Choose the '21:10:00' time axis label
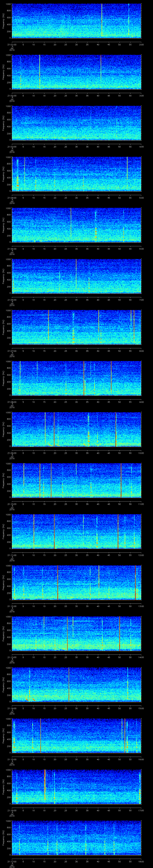 coord(12,504)
